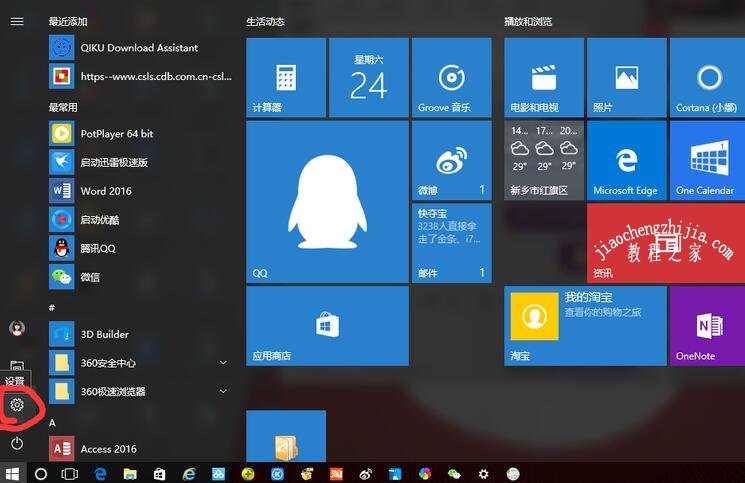Open the 淘宝 tile
745x483 pixels.
585,326
